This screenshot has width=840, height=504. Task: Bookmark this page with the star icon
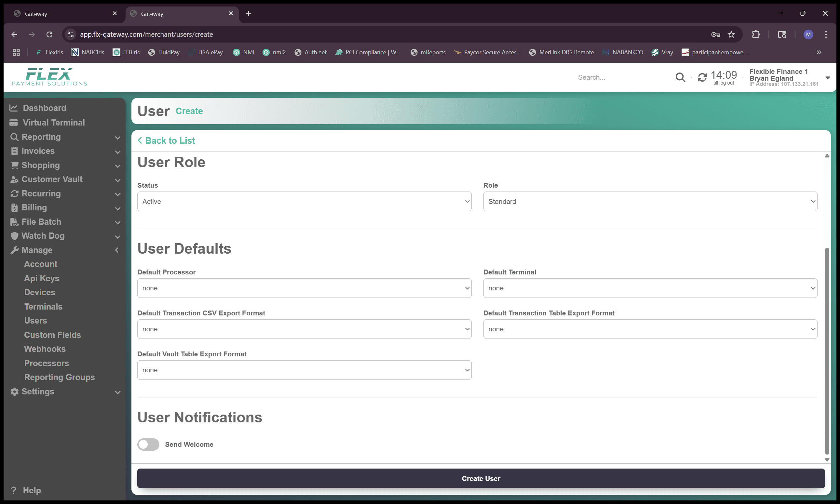(731, 34)
